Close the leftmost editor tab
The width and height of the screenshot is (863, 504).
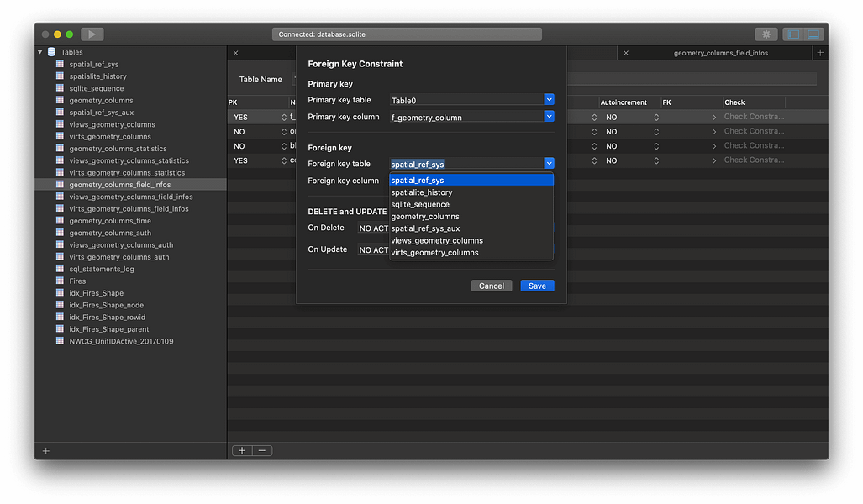click(235, 54)
